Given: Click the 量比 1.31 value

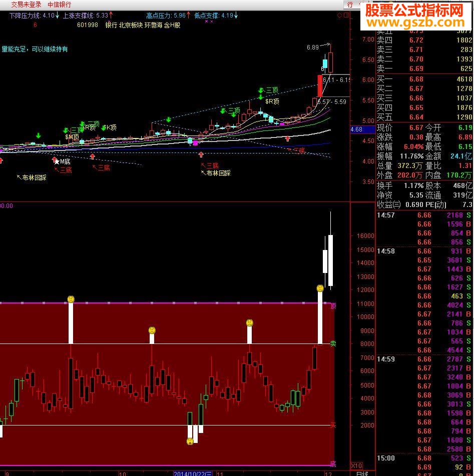Looking at the screenshot, I should point(465,166).
